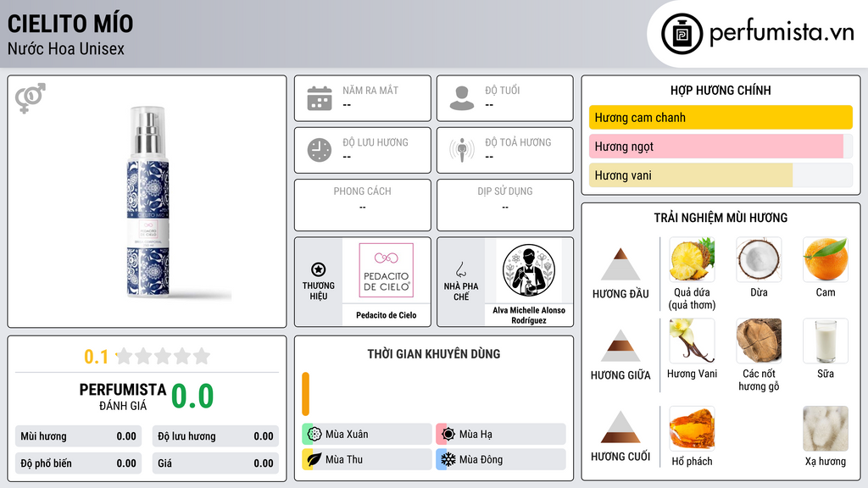Open the Pedacito de Cielo brand logo

pos(387,270)
